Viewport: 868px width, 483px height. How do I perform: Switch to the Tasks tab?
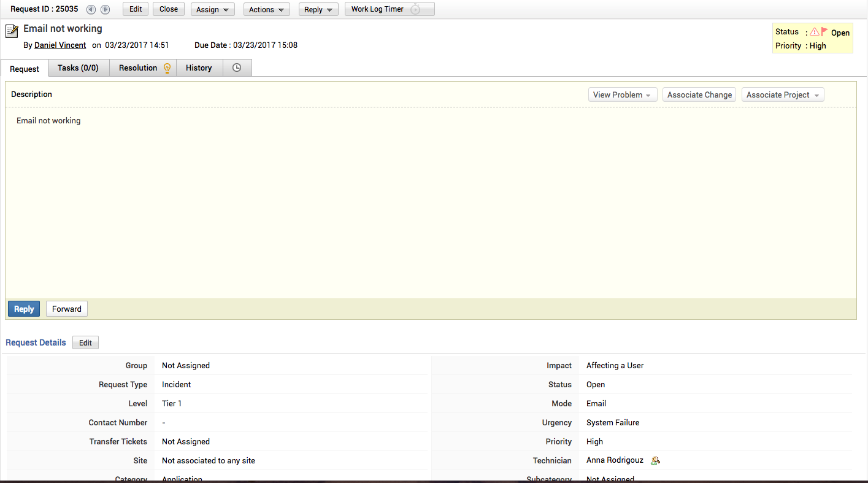tap(78, 68)
